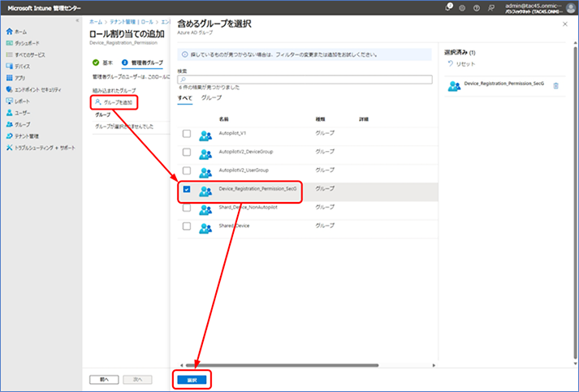Screen dimensions: 579x392
Task: Close the 含めるグループを選択 panel
Action: pyautogui.click(x=564, y=24)
